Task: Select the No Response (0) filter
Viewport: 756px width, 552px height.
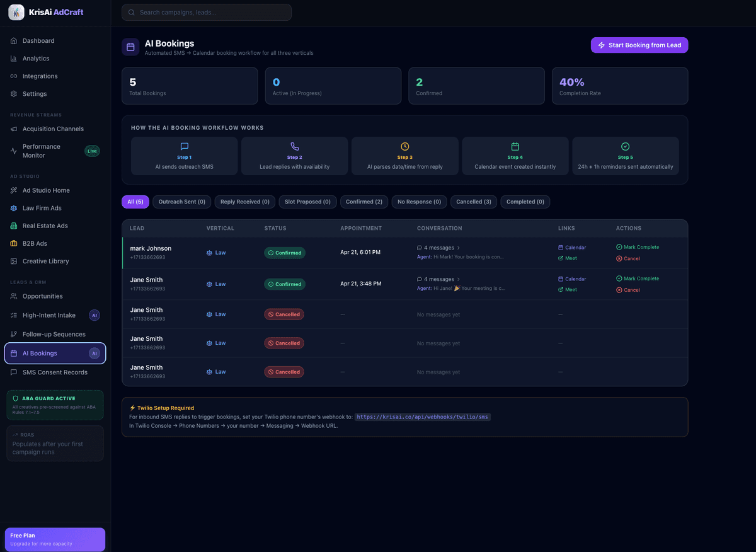Action: click(420, 202)
